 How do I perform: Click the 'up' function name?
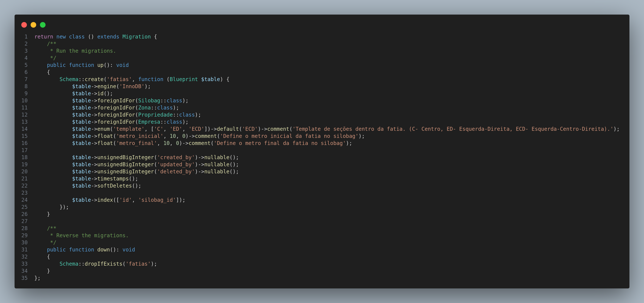100,65
